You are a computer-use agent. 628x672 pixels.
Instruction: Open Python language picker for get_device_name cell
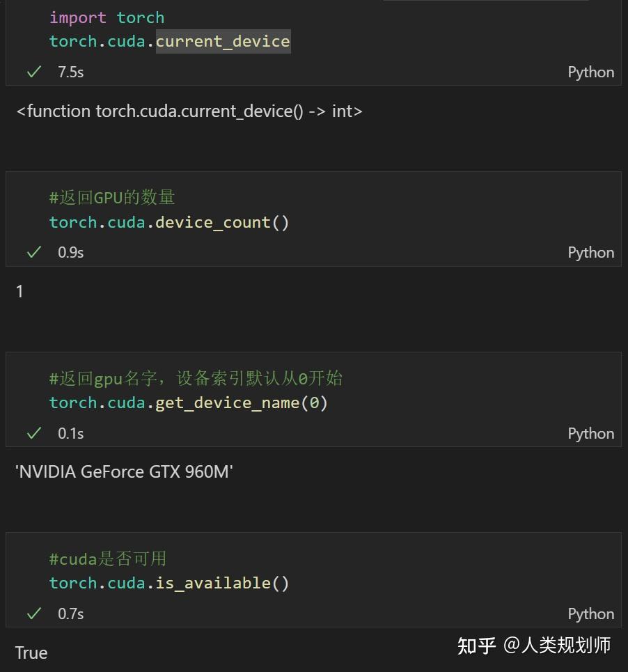(590, 433)
